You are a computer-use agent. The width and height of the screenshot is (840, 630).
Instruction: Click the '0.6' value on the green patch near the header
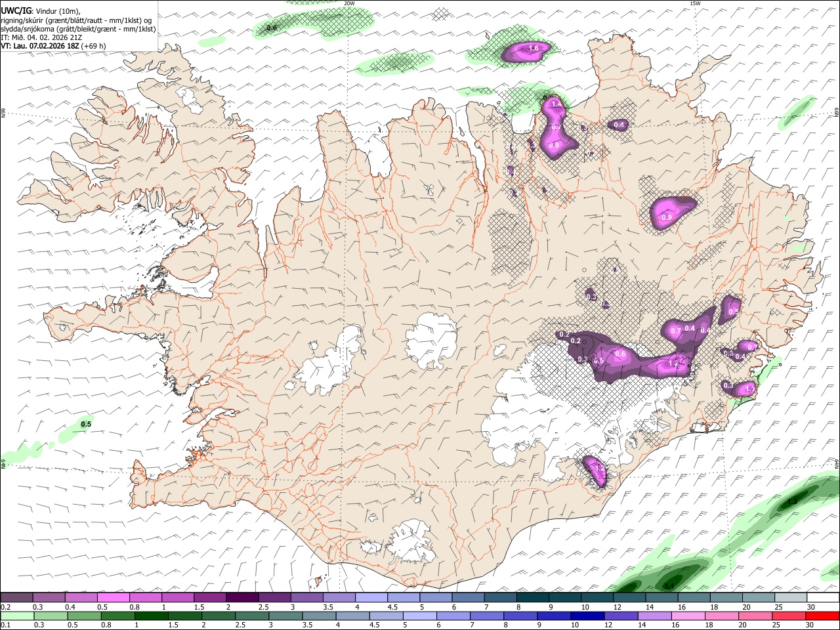coord(272,28)
